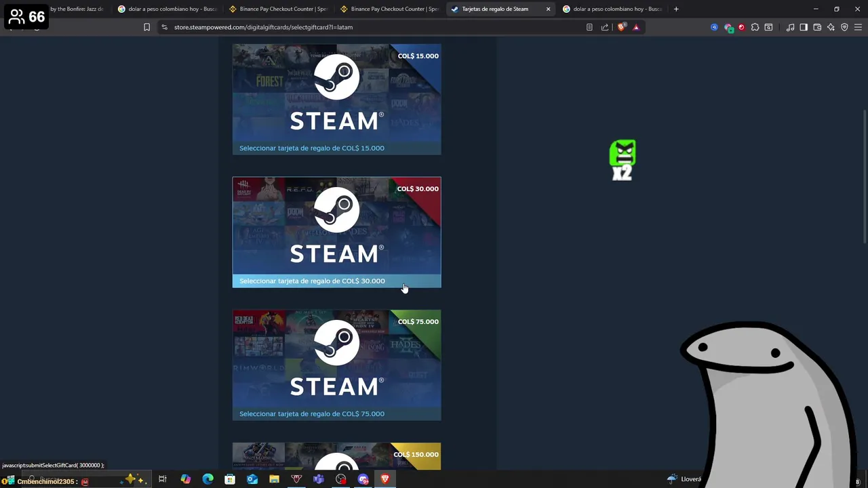This screenshot has width=868, height=488.
Task: Open Outlook from the taskbar
Action: coord(252,479)
